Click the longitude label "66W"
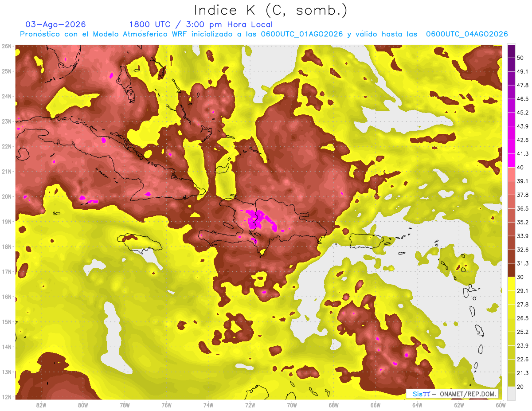532x411 pixels. (x=376, y=405)
